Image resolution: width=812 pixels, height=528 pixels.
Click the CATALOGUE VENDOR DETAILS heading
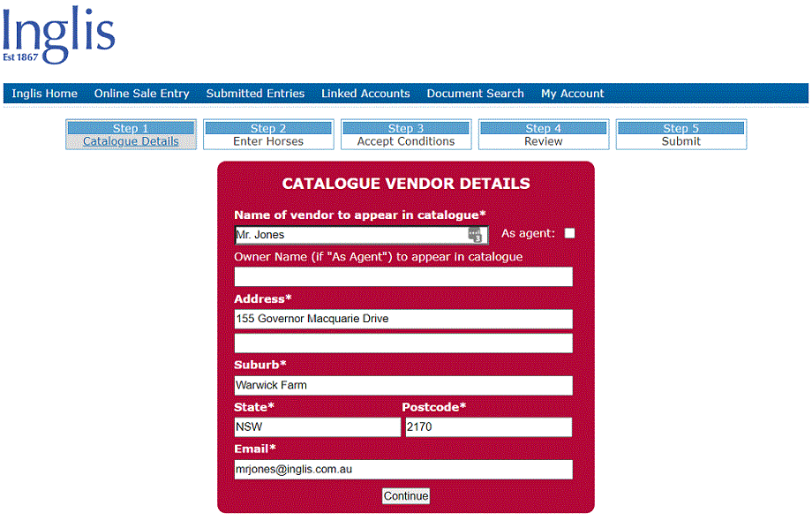click(406, 184)
